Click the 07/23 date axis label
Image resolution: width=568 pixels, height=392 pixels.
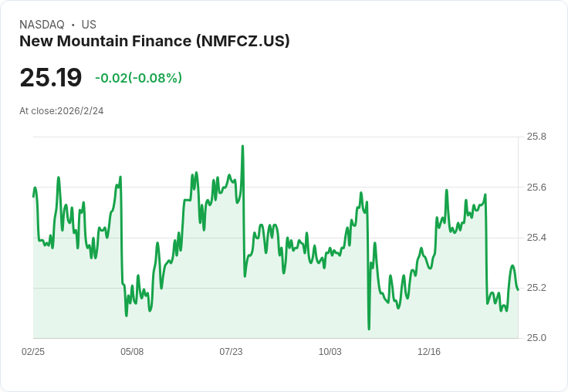point(231,352)
